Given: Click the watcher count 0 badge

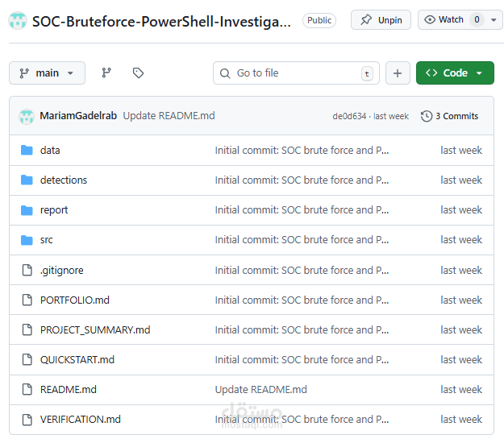Looking at the screenshot, I should [477, 20].
